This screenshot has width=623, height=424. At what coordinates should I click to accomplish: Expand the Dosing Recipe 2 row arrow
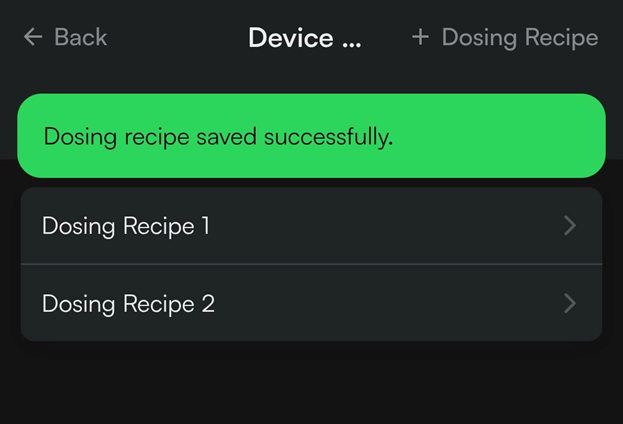point(570,303)
